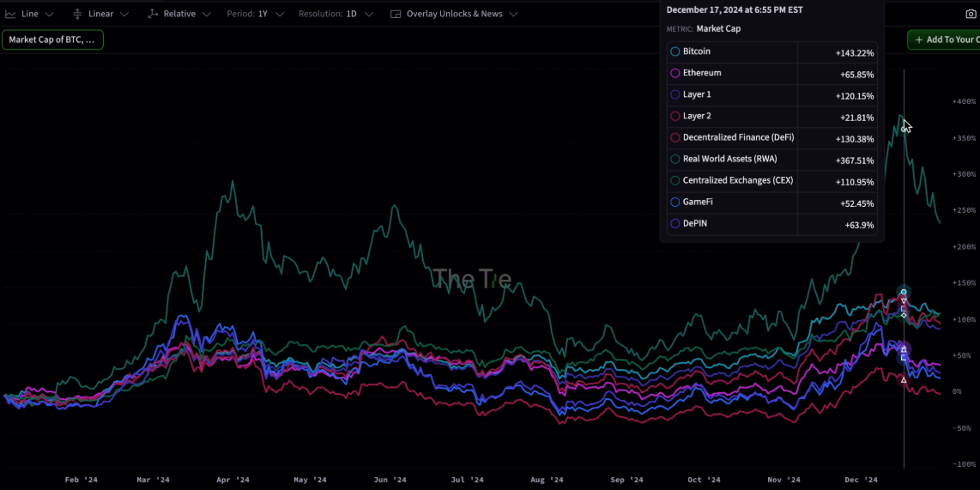The width and height of the screenshot is (980, 490).
Task: Take a chart snapshot with camera icon
Action: 971,15
